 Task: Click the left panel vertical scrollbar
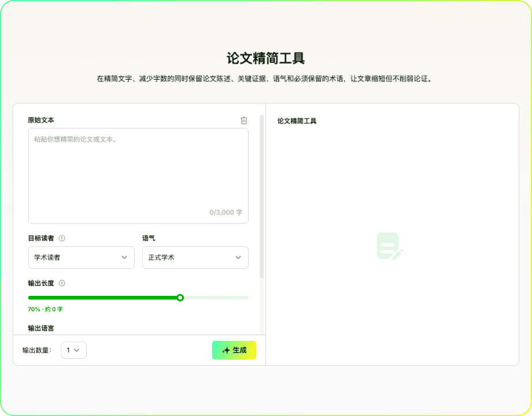point(261,196)
